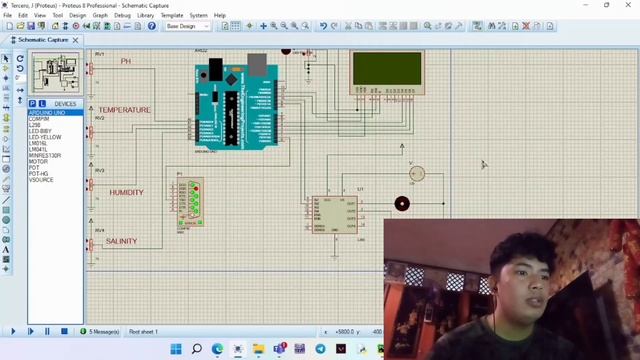
Task: Open the Tool menu
Action: coord(58,15)
